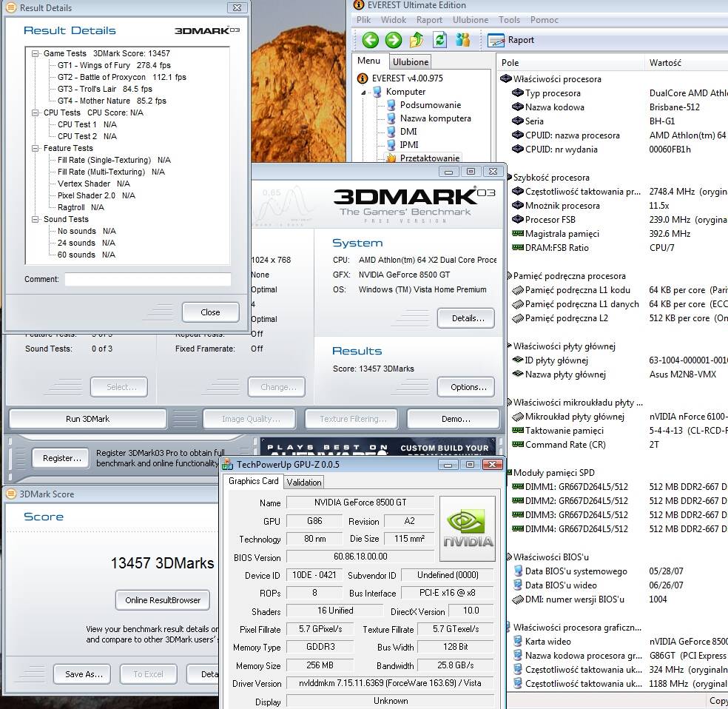Open DMI entry in EVEREST tree
This screenshot has width=728, height=709.
pyautogui.click(x=408, y=132)
